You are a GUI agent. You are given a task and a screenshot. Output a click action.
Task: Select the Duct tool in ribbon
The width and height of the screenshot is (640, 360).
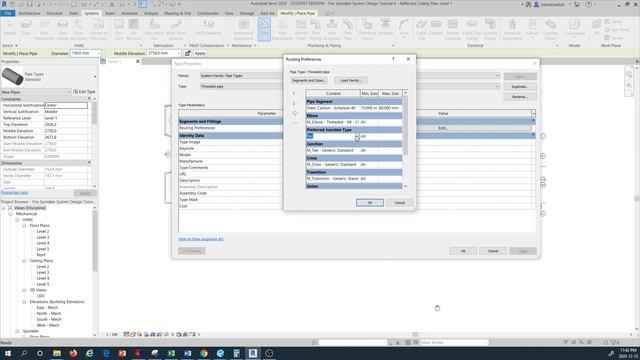click(26, 28)
